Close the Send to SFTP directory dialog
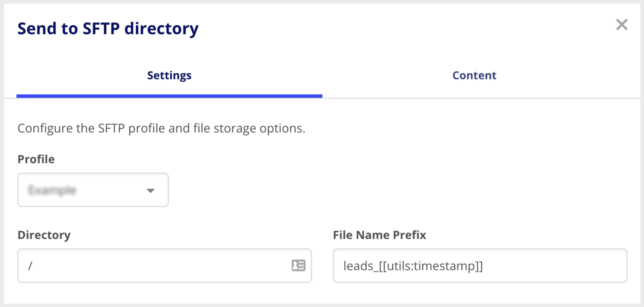Screen dimensions: 644x307 click(x=622, y=25)
